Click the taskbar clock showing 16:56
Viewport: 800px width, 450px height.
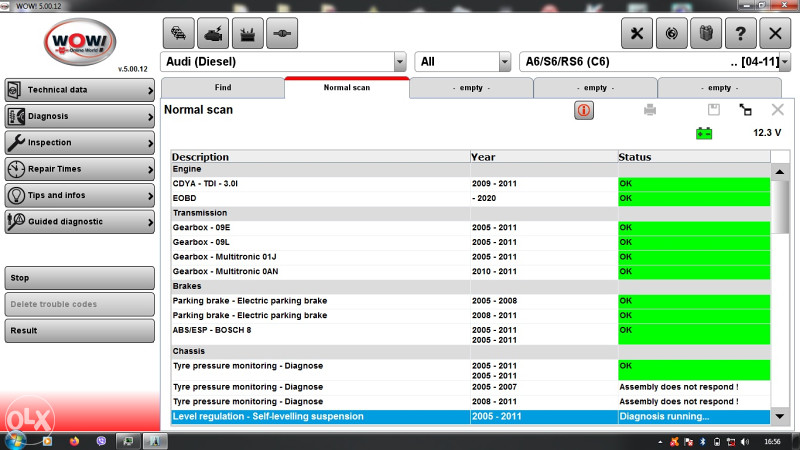click(x=772, y=442)
